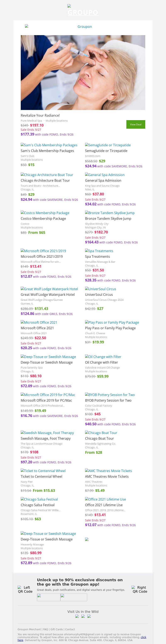Click the leftmost social icon under Visit Us
Screen dimensions: 166x644
(x=77, y=616)
